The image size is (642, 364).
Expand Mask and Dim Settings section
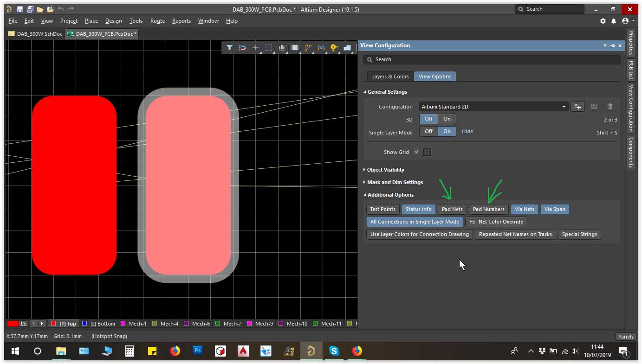[x=395, y=182]
